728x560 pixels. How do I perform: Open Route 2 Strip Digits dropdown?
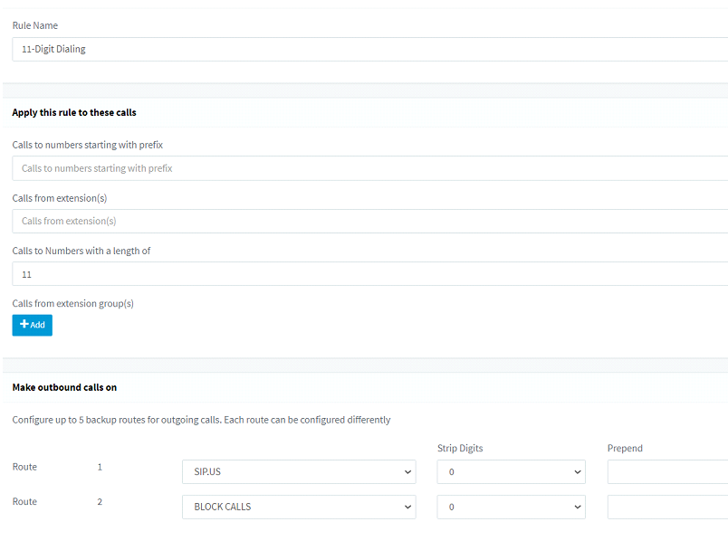pyautogui.click(x=512, y=507)
